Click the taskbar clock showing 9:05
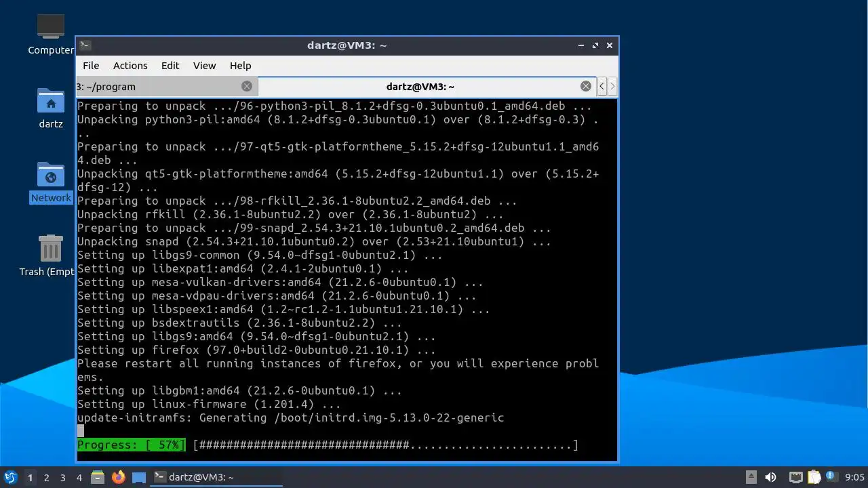The image size is (868, 488). (854, 477)
